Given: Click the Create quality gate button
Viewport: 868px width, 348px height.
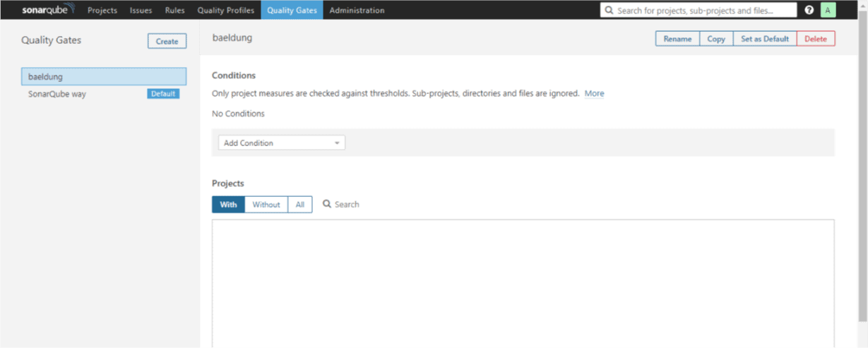Looking at the screenshot, I should (167, 41).
